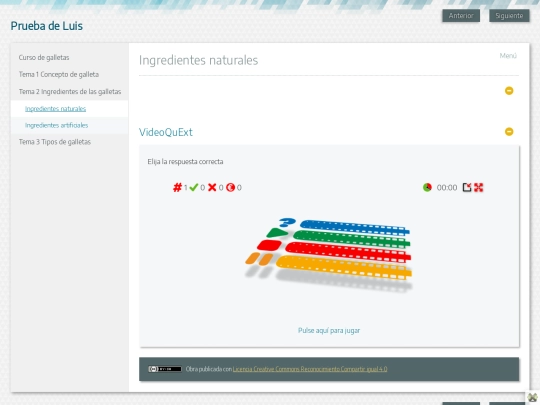Open Tema 1 Concepto de galleta

(x=59, y=74)
